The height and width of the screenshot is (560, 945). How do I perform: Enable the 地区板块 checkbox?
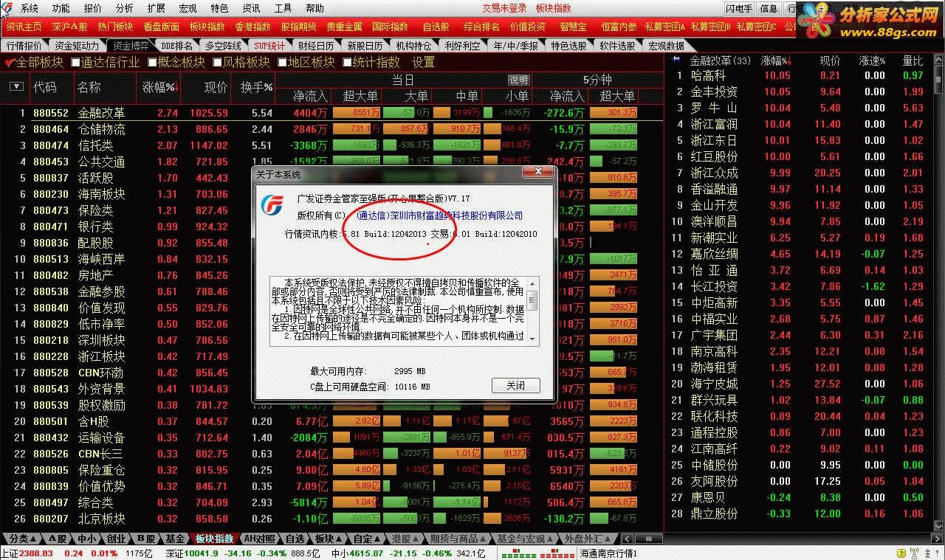click(282, 63)
